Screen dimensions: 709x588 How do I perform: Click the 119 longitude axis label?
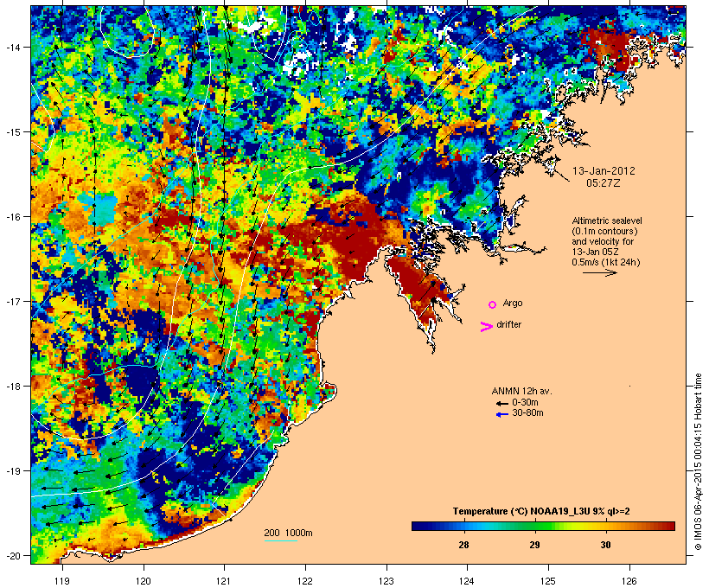pos(62,581)
